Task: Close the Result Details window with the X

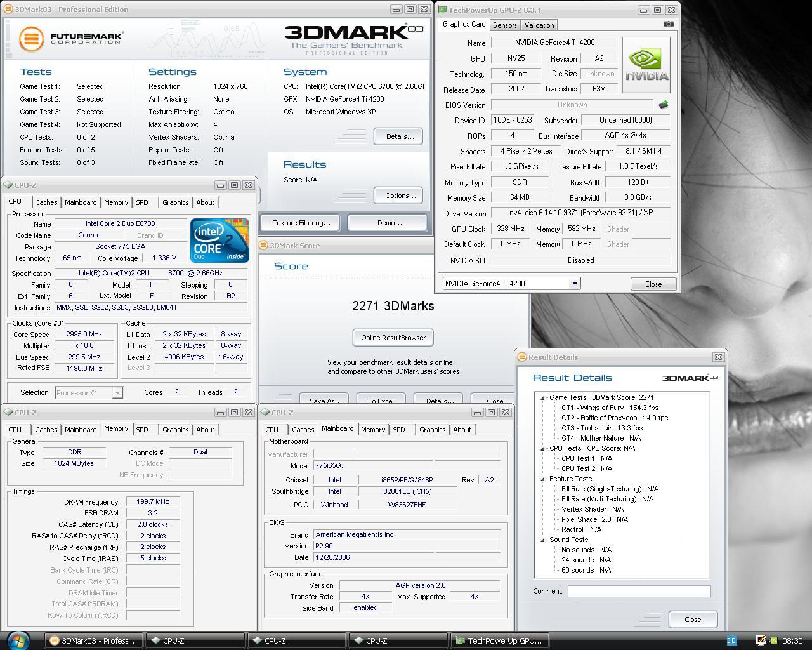Action: click(718, 357)
